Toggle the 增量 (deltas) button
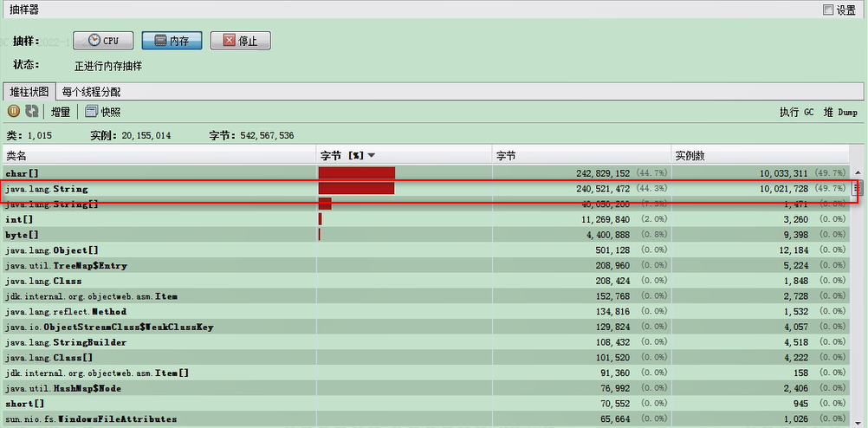The height and width of the screenshot is (428, 868). [60, 112]
